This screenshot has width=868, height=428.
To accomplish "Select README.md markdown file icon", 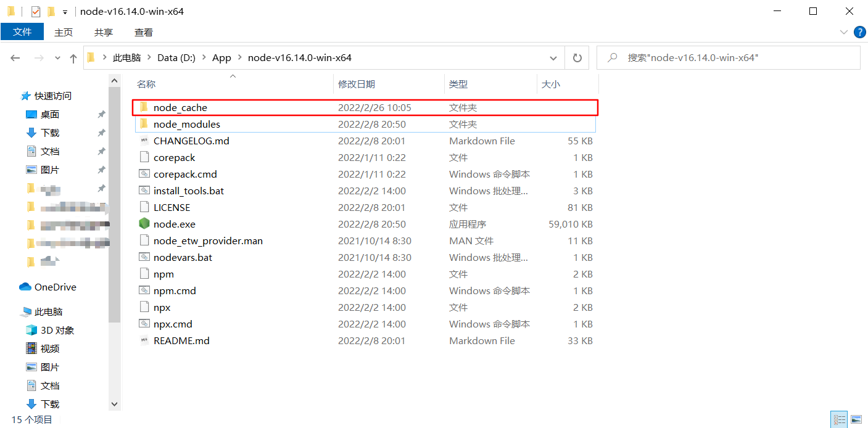I will (x=144, y=340).
